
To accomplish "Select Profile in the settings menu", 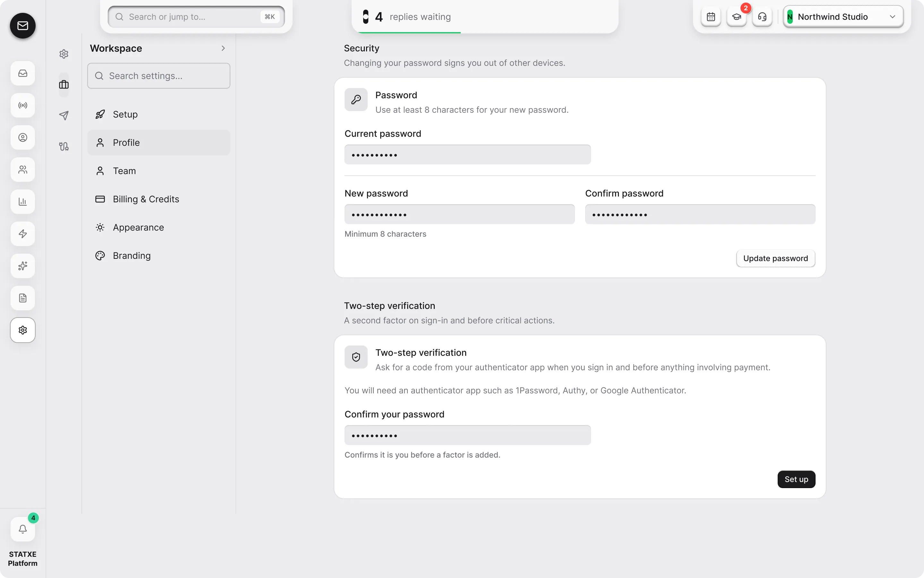I will 158,143.
